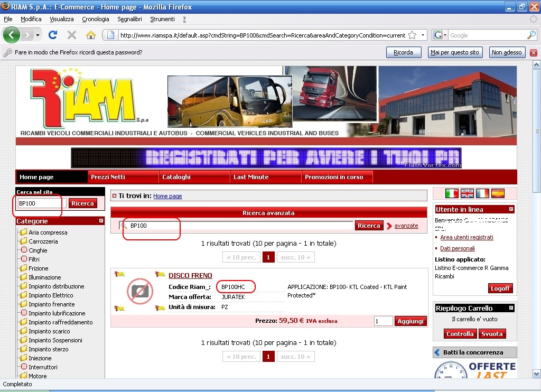Click Ricerca button under Cerca nel sito
541x392 pixels.
coord(83,203)
